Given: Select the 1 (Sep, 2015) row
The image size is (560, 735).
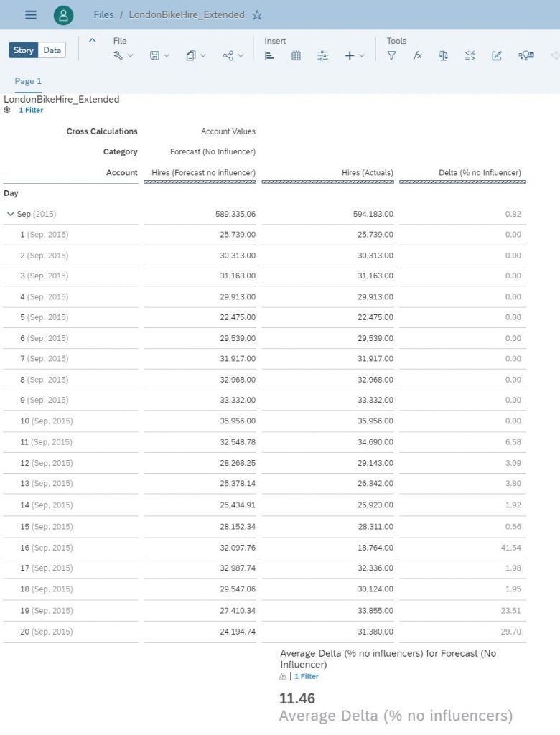Looking at the screenshot, I should click(44, 235).
